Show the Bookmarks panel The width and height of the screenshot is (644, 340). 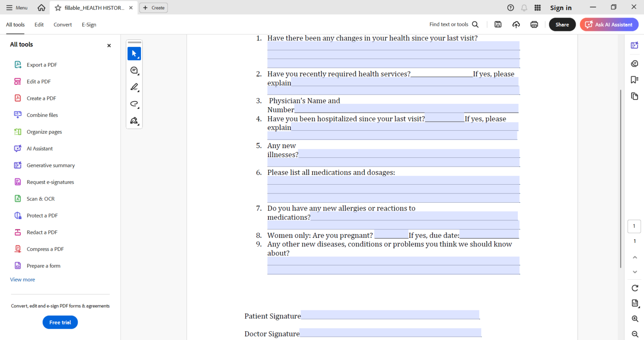click(x=634, y=80)
